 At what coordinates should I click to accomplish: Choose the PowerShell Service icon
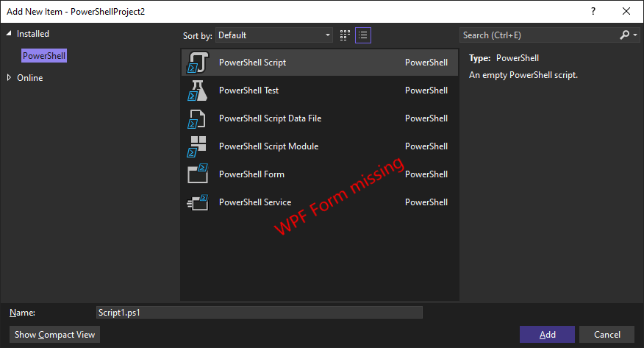(x=198, y=202)
